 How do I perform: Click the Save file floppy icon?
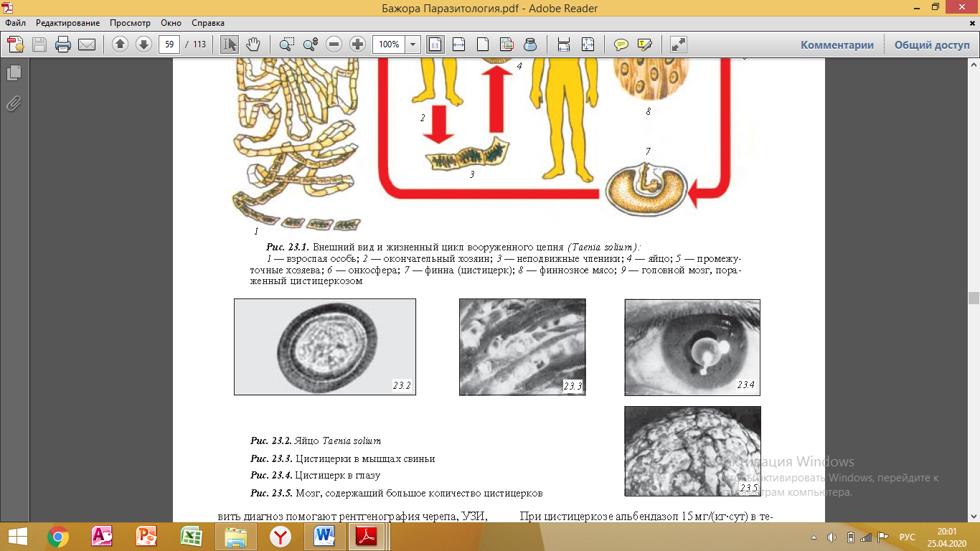[x=39, y=44]
